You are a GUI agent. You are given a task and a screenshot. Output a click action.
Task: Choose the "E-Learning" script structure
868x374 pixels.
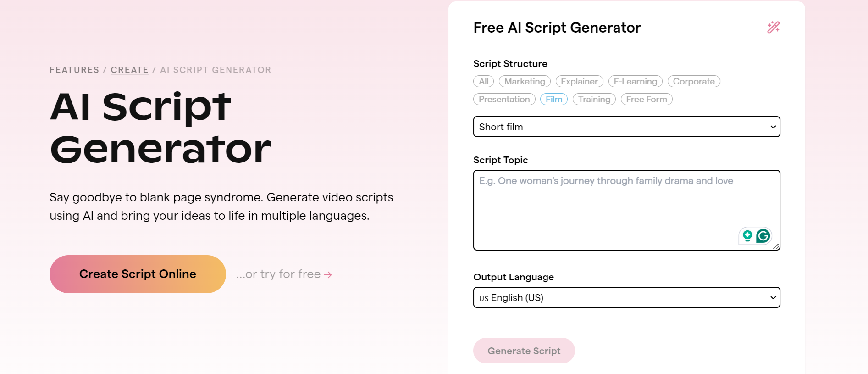click(635, 81)
